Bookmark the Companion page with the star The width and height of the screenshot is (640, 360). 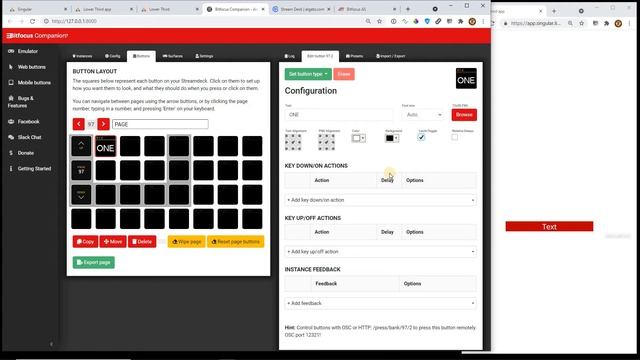point(380,21)
